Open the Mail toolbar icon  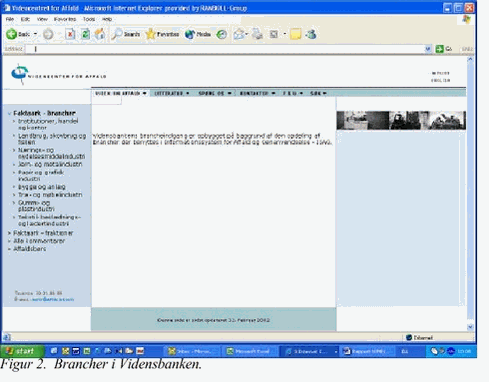coord(239,34)
